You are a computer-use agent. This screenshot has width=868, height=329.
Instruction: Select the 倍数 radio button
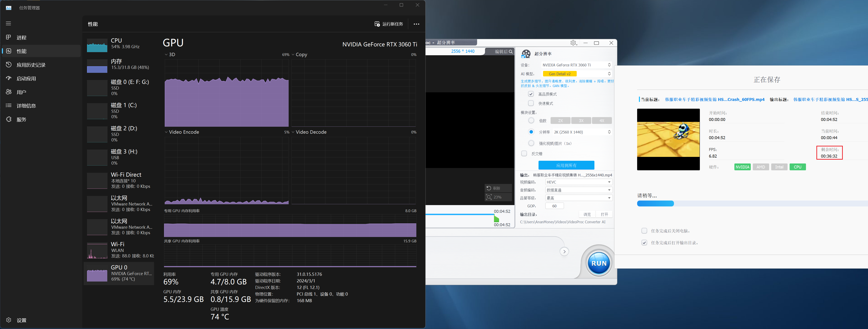[x=531, y=120]
